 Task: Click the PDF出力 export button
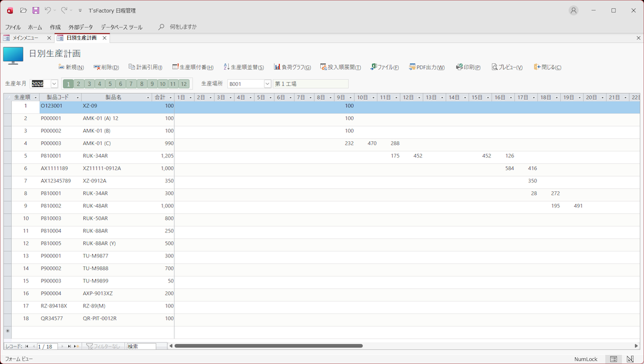[427, 67]
